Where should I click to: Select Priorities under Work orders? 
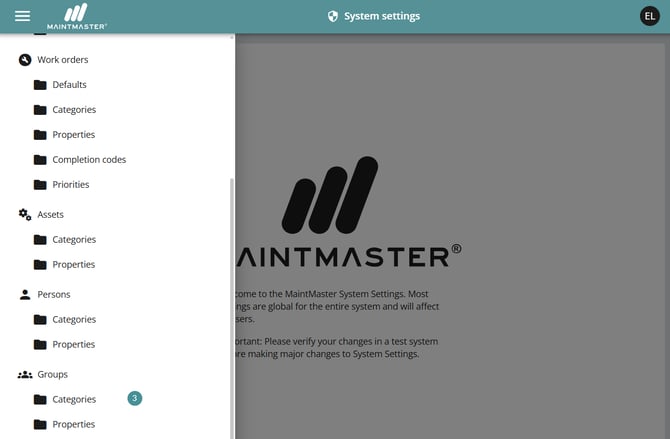coord(71,185)
